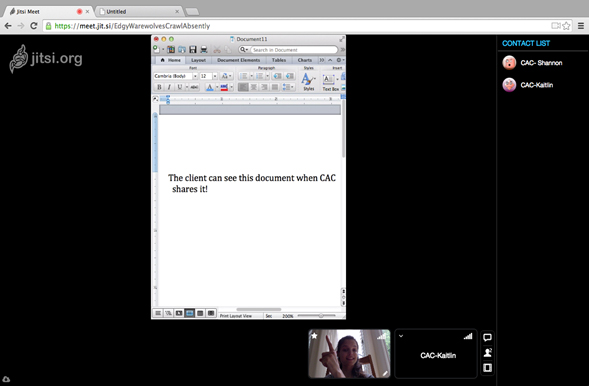Select CAC- Shannon in contact list

(x=541, y=63)
